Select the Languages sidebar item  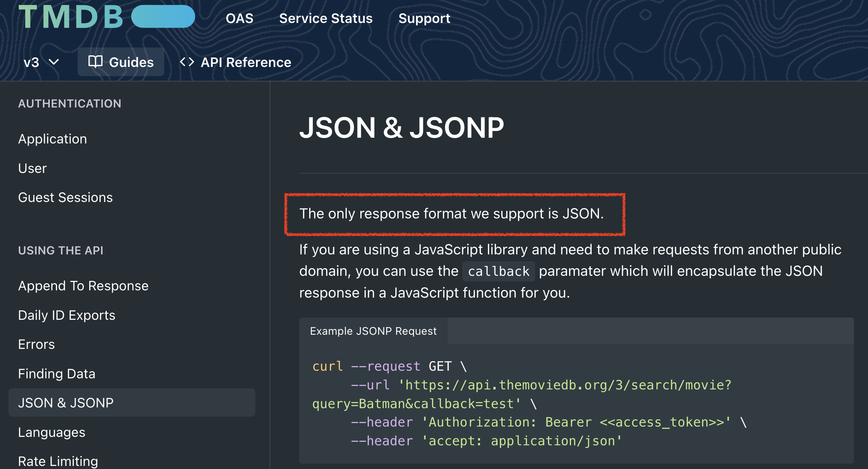coord(52,432)
